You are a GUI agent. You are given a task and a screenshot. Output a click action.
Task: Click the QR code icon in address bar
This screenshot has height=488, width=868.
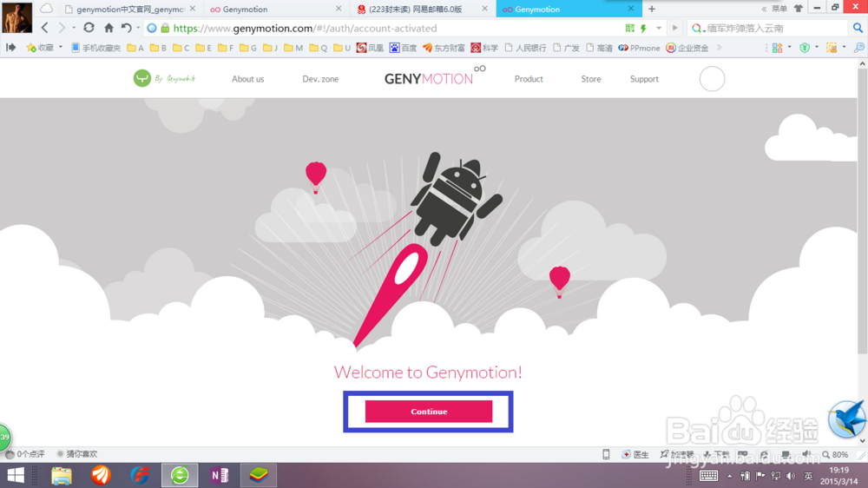(x=629, y=29)
